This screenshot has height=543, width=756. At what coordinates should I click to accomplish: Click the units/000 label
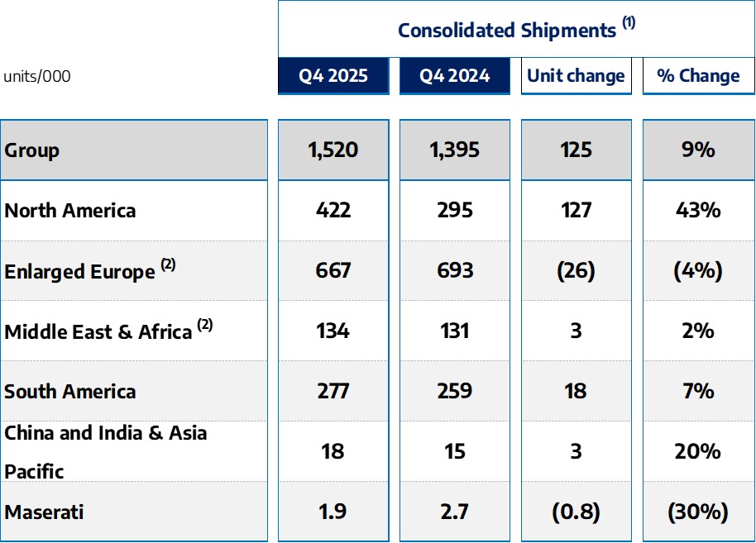[37, 76]
